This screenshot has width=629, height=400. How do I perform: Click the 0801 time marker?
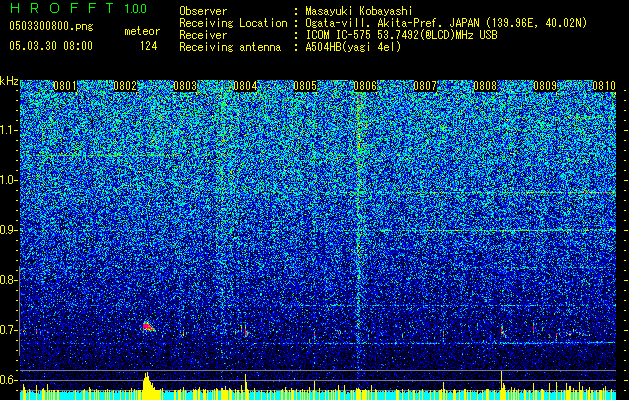tap(65, 86)
